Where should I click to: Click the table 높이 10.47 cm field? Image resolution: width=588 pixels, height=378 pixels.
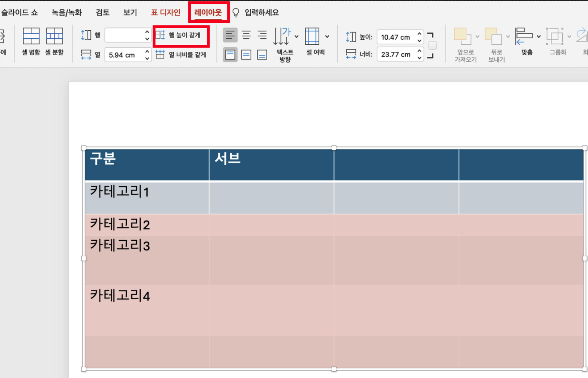396,37
